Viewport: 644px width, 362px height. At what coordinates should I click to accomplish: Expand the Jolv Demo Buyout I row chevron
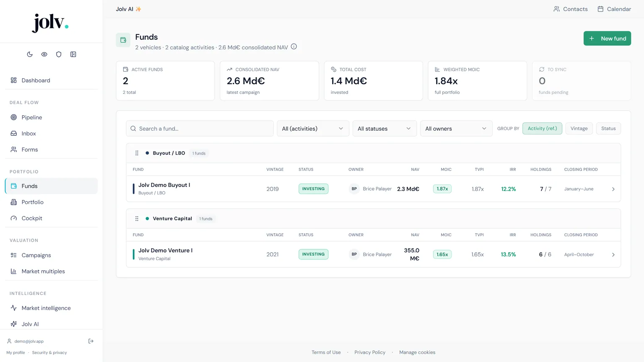(x=613, y=189)
